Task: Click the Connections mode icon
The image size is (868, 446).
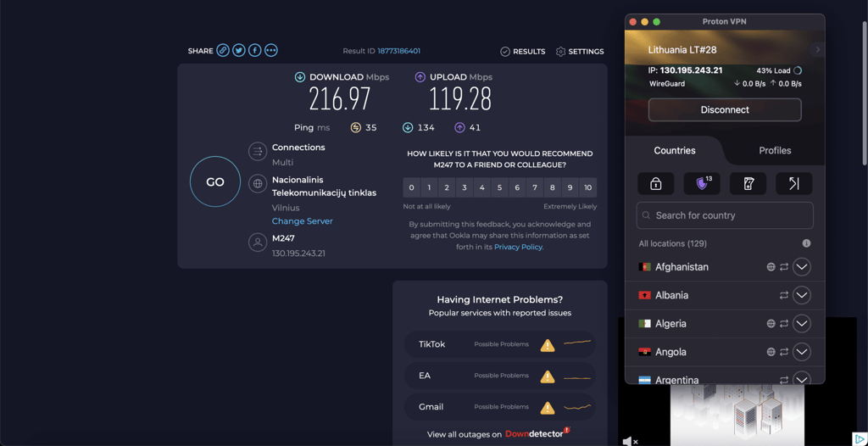Action: pos(258,151)
